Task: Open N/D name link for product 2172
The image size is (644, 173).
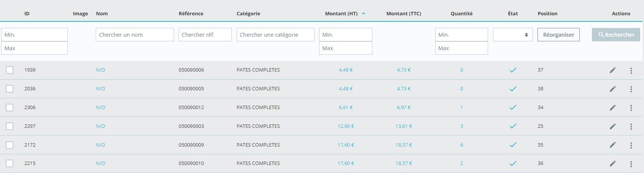Action: click(100, 145)
